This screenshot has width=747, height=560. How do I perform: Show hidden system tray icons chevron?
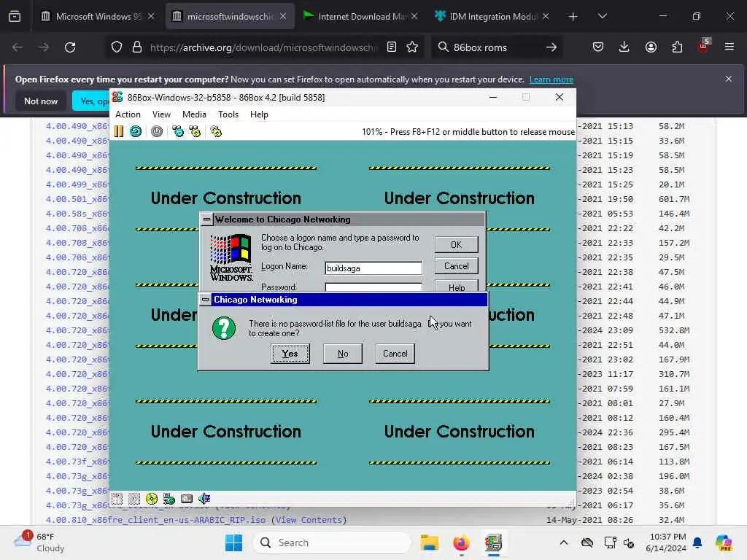(564, 542)
